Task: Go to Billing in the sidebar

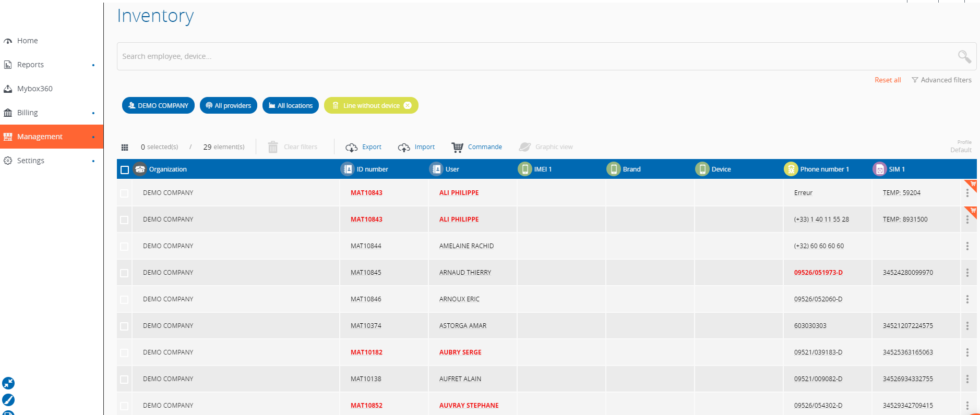Action: coord(27,113)
